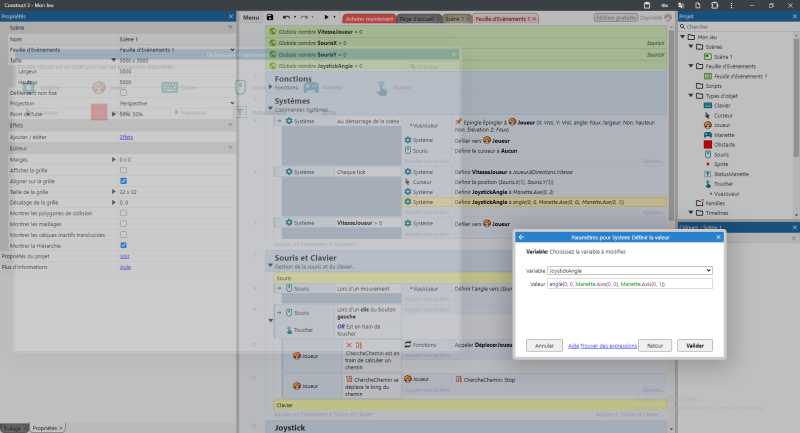Open the Effets link in properties

point(126,137)
